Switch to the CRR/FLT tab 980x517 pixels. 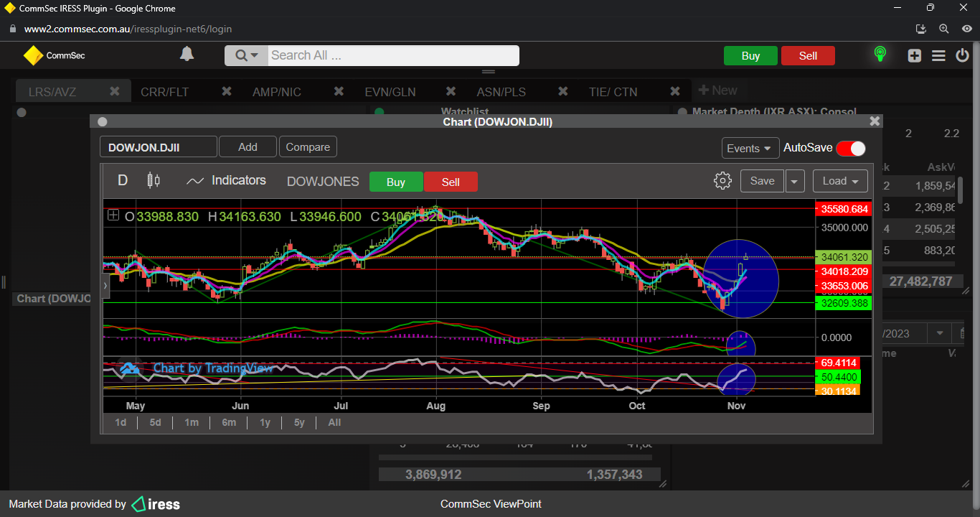click(x=165, y=92)
